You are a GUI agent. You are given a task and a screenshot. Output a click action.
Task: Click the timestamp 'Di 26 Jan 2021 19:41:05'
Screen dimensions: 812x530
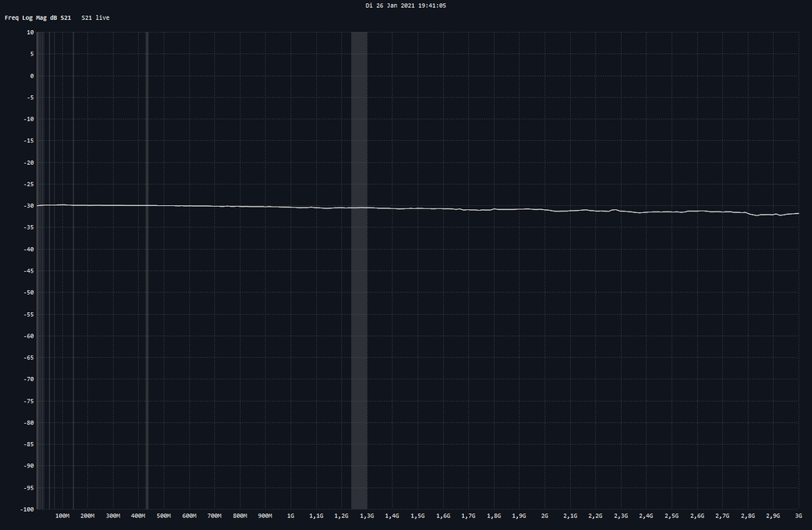[405, 6]
